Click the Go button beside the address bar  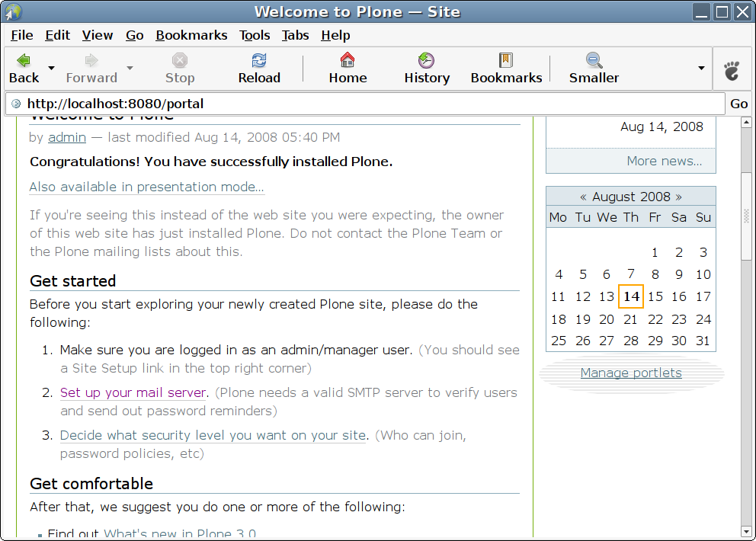[x=738, y=104]
